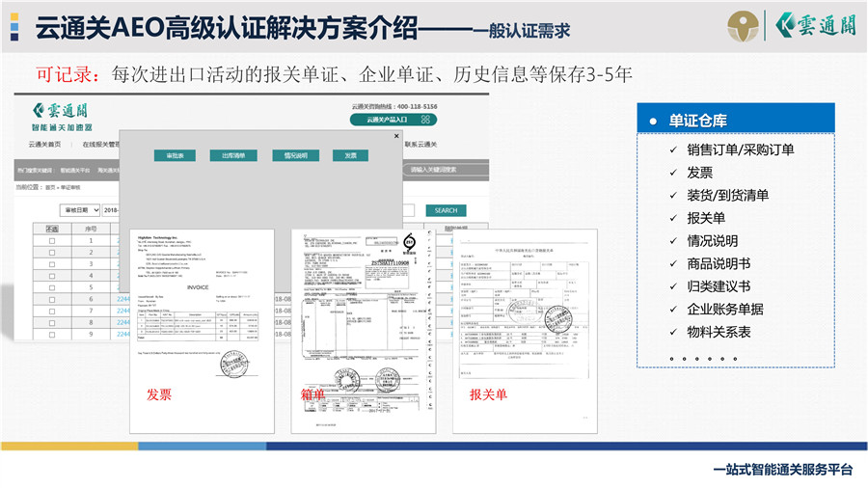Click the 2244 link in row 7
Screen dimensions: 868x488
[x=122, y=311]
